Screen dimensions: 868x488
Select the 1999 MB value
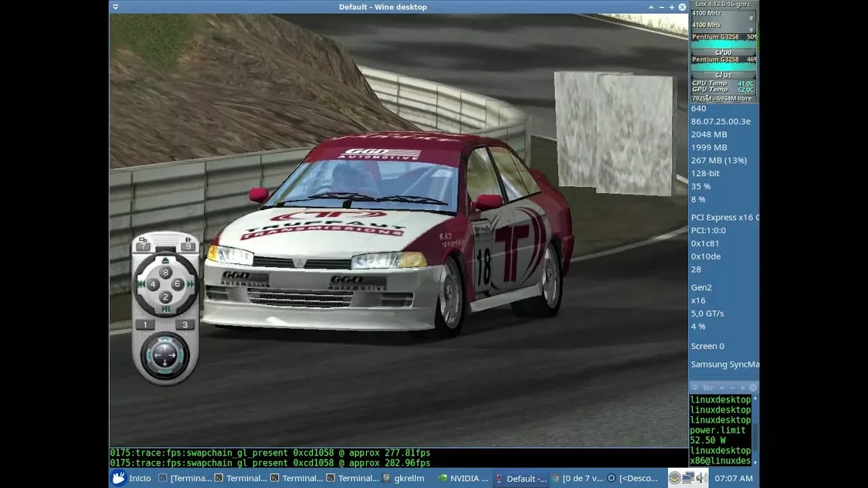(x=709, y=147)
